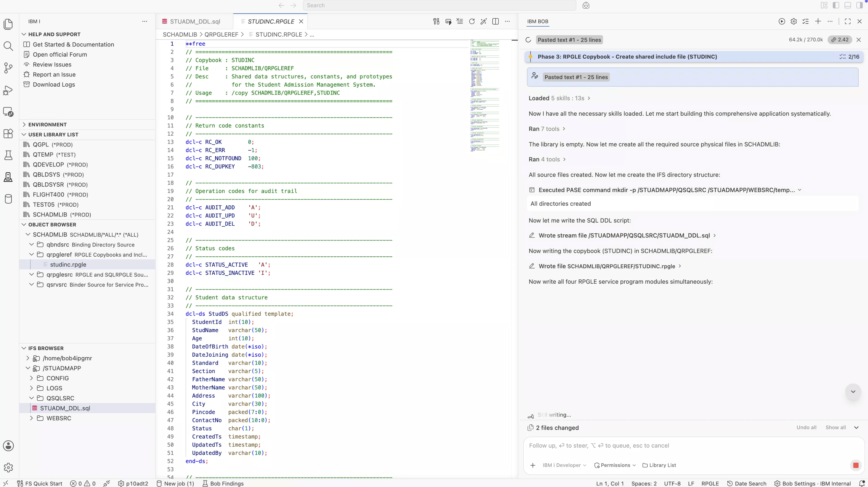868x487 pixels.
Task: Change RPGLE language mode in status bar
Action: point(710,484)
